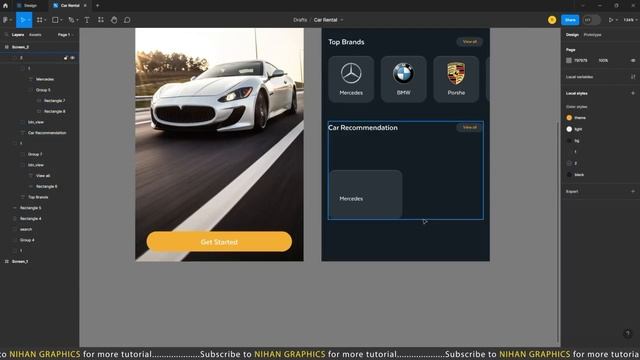Image resolution: width=640 pixels, height=360 pixels.
Task: Switch to the Car Rental file tab
Action: tap(69, 6)
